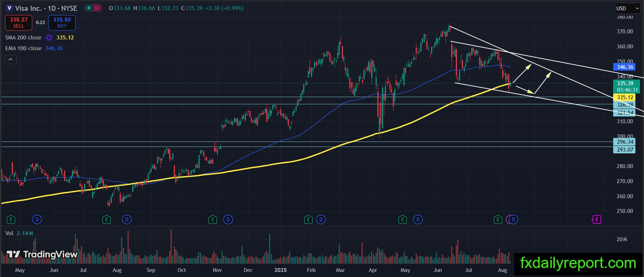Open the earnings E marker for late April 2025

[402, 219]
